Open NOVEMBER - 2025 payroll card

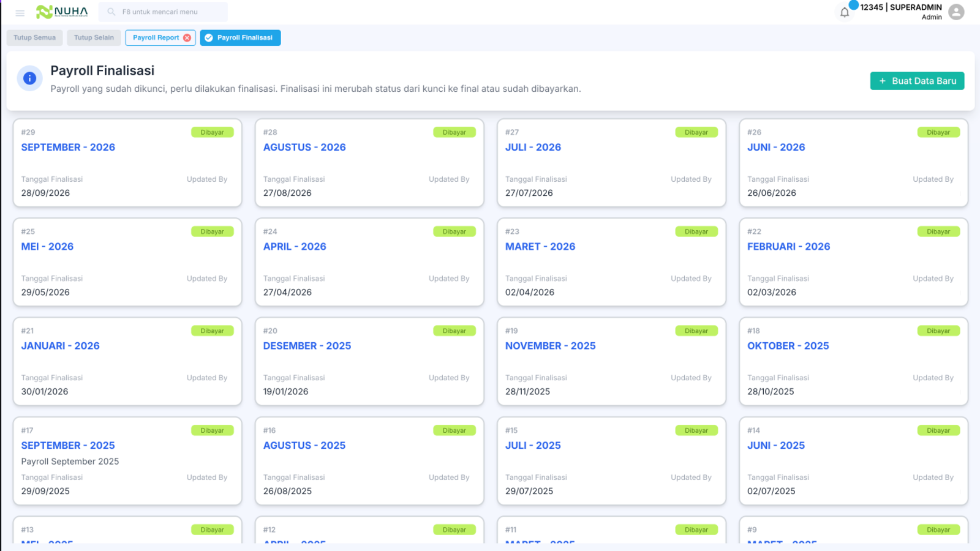(611, 361)
